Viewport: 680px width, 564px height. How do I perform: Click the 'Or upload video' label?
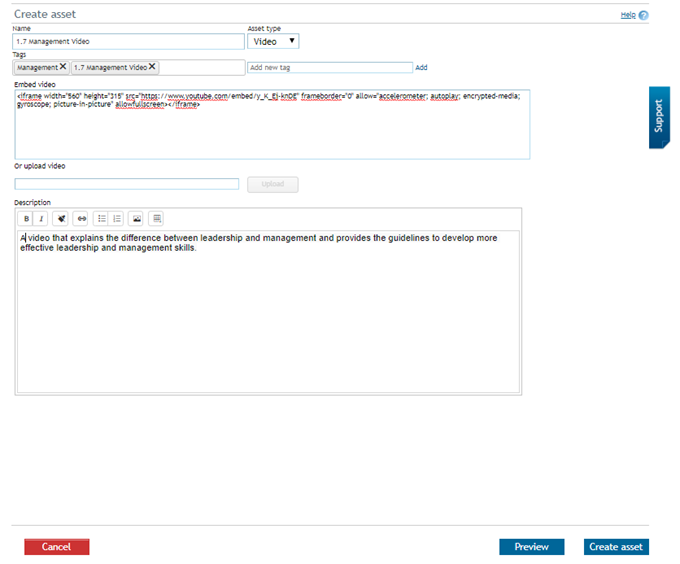[40, 166]
